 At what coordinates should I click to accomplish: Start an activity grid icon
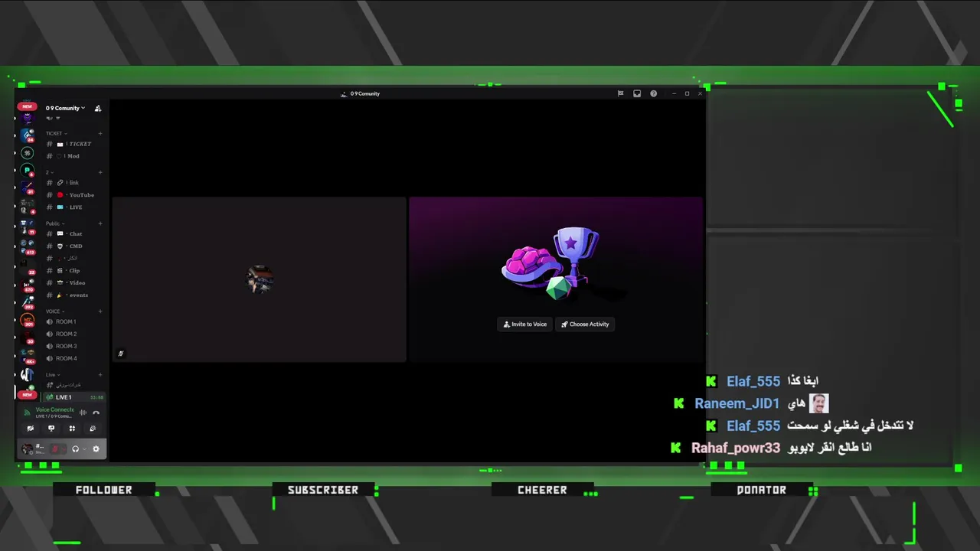point(72,429)
